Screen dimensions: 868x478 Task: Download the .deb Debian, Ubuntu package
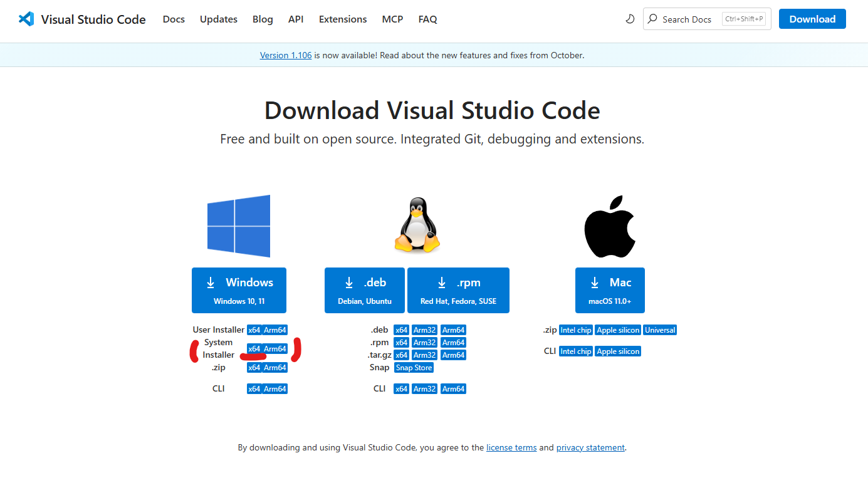365,290
